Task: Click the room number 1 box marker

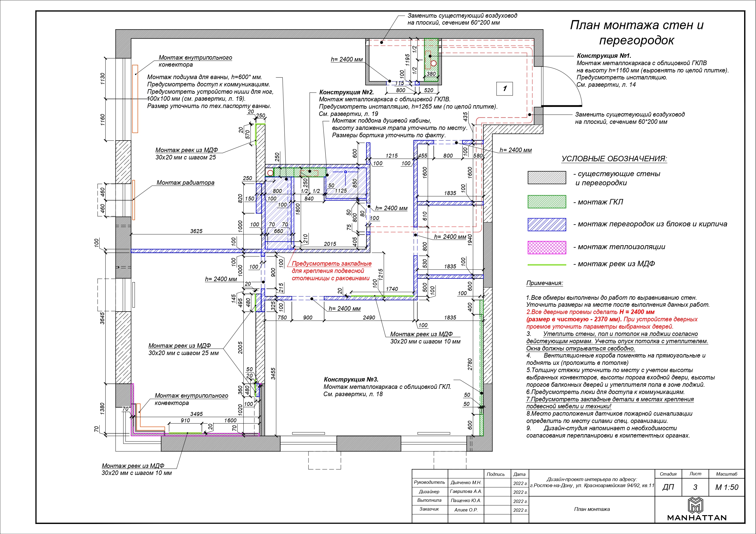Action: click(x=504, y=89)
